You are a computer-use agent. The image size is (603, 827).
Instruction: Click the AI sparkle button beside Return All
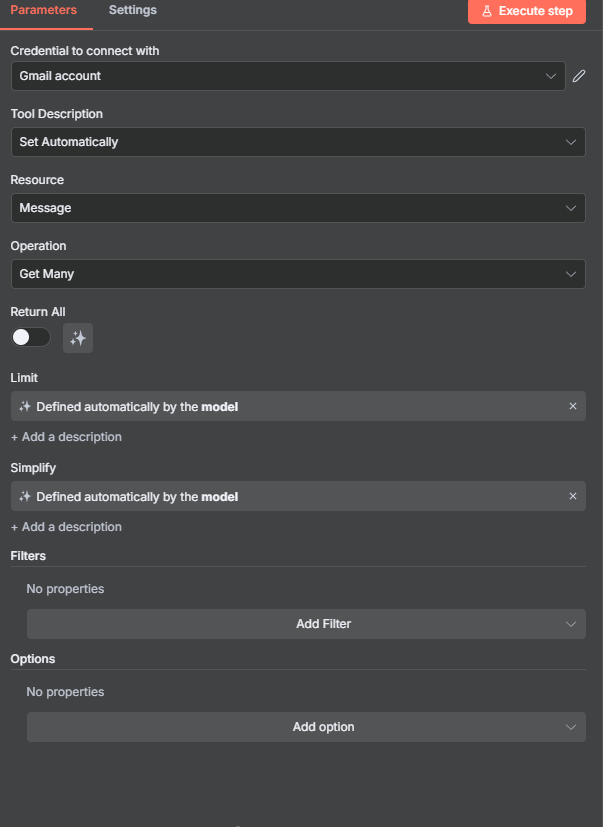point(78,338)
